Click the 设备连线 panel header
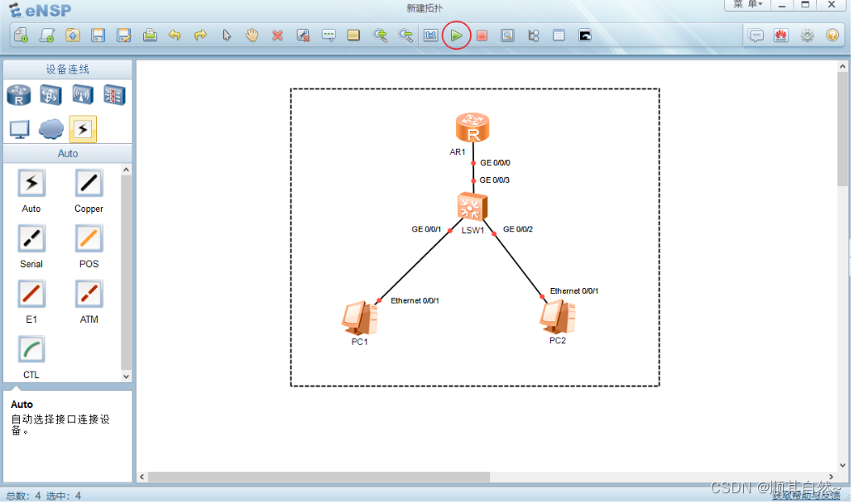854x504 pixels. coord(68,70)
